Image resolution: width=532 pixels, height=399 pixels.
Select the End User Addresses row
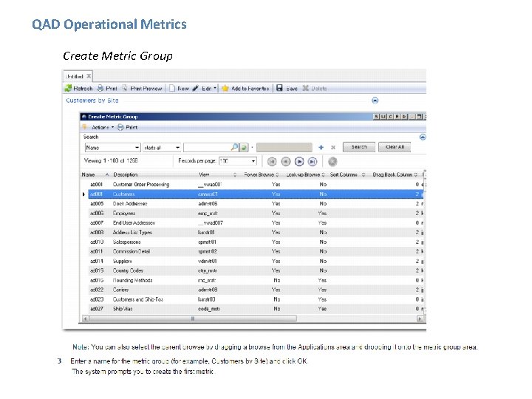tap(255, 223)
